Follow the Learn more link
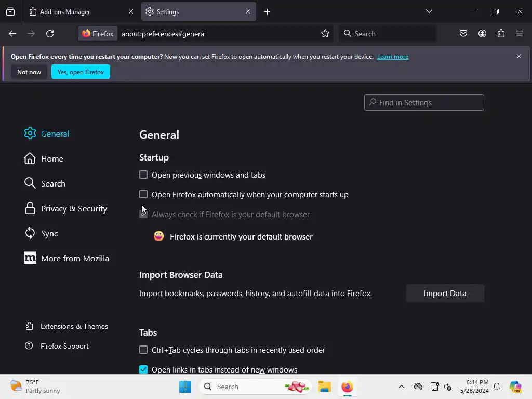 click(x=393, y=57)
